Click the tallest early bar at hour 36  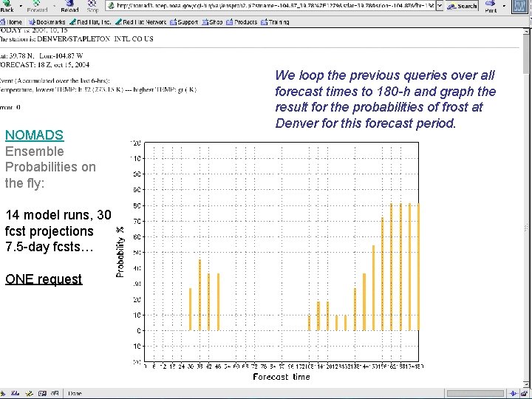pyautogui.click(x=199, y=295)
